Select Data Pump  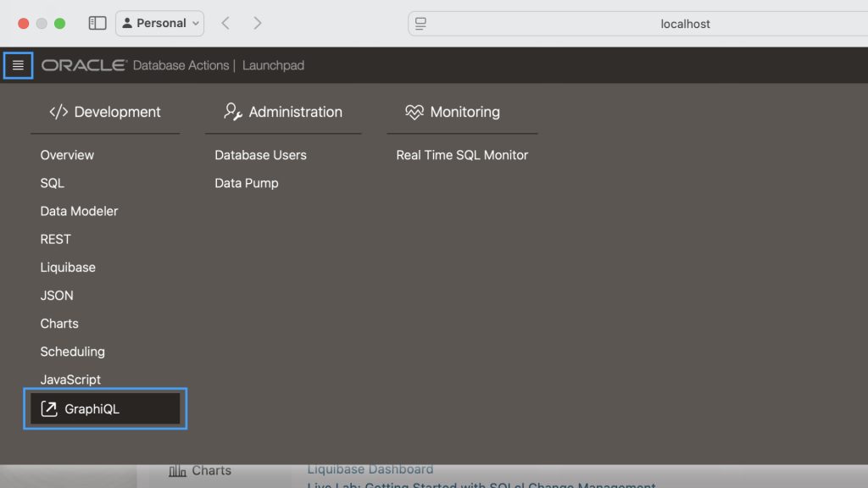(247, 183)
